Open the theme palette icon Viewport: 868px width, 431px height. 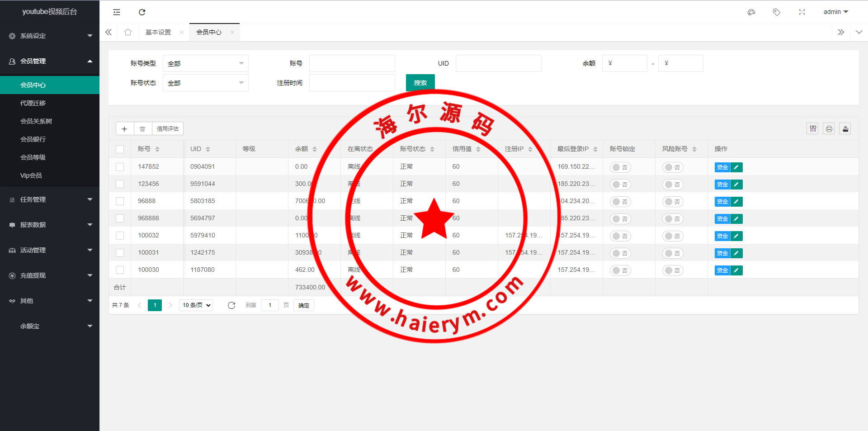click(751, 12)
